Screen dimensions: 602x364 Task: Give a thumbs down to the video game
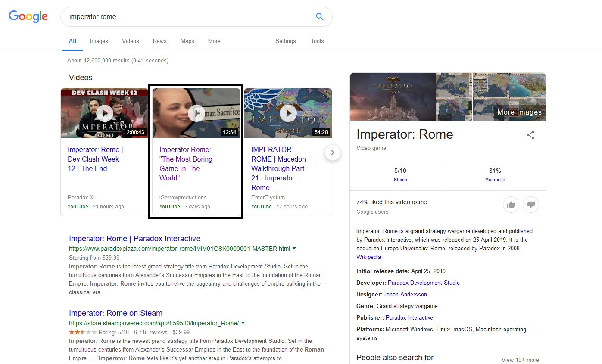click(530, 205)
